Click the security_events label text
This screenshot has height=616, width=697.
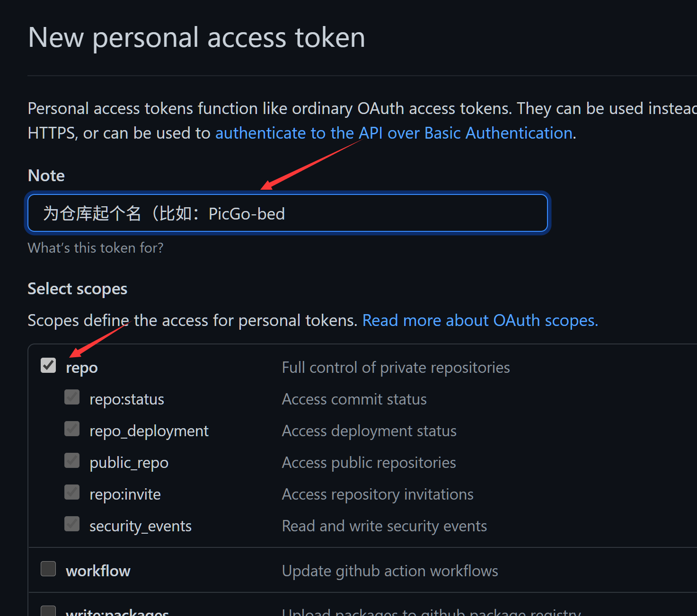(141, 526)
